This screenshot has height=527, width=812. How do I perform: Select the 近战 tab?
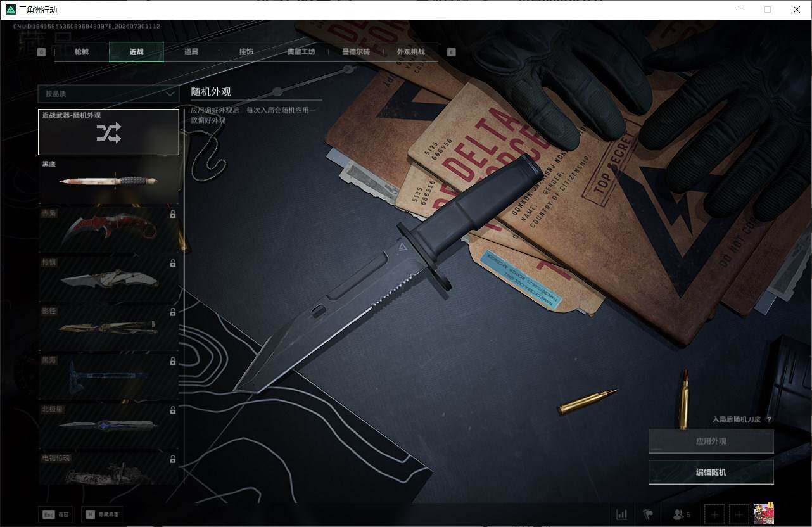[136, 52]
